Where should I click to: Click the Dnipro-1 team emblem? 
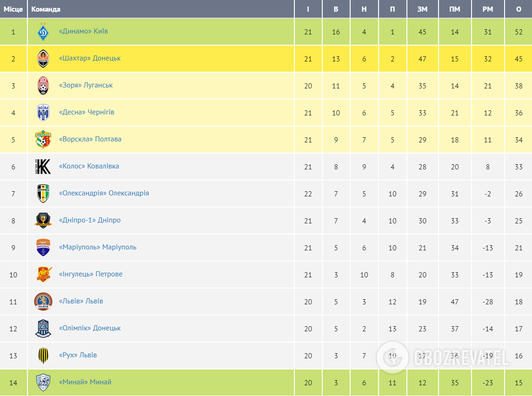coord(43,221)
